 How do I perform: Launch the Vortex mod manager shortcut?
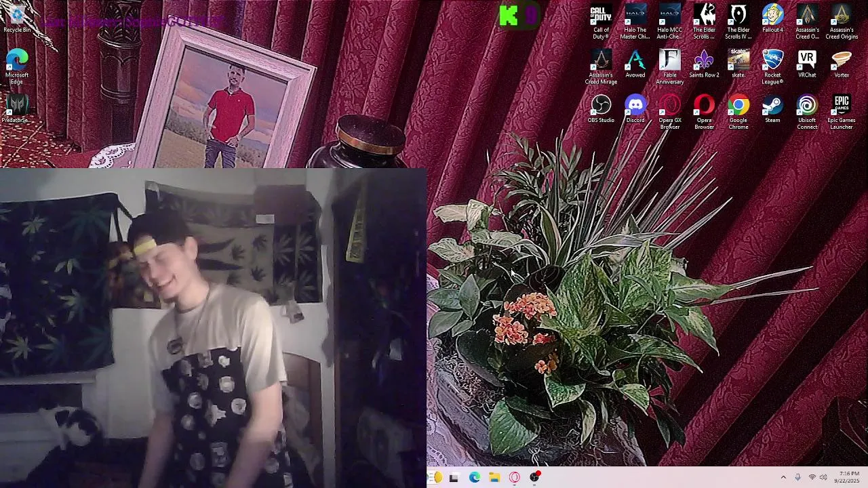tap(842, 64)
